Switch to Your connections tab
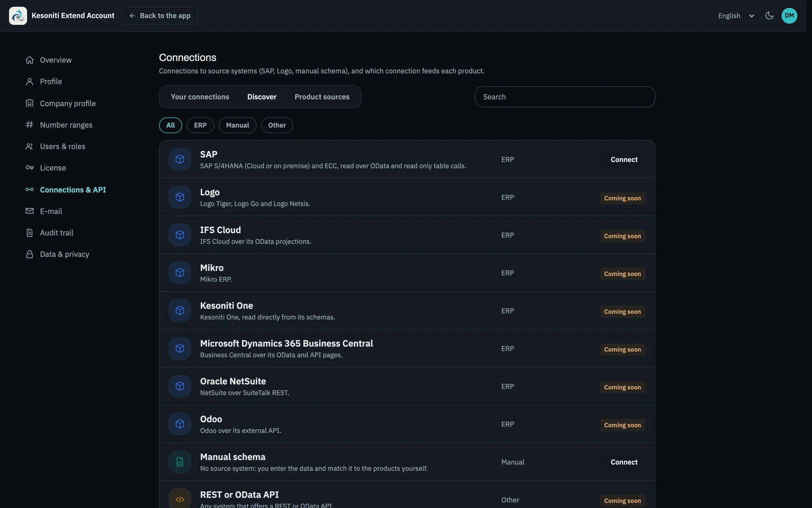Screen dimensions: 812x508 click(200, 97)
